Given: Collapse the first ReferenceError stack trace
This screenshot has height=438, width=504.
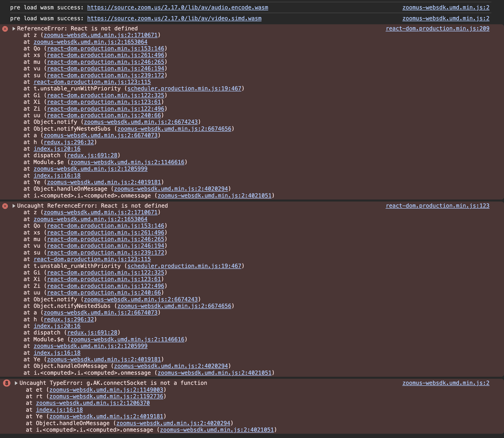Looking at the screenshot, I should pos(14,29).
